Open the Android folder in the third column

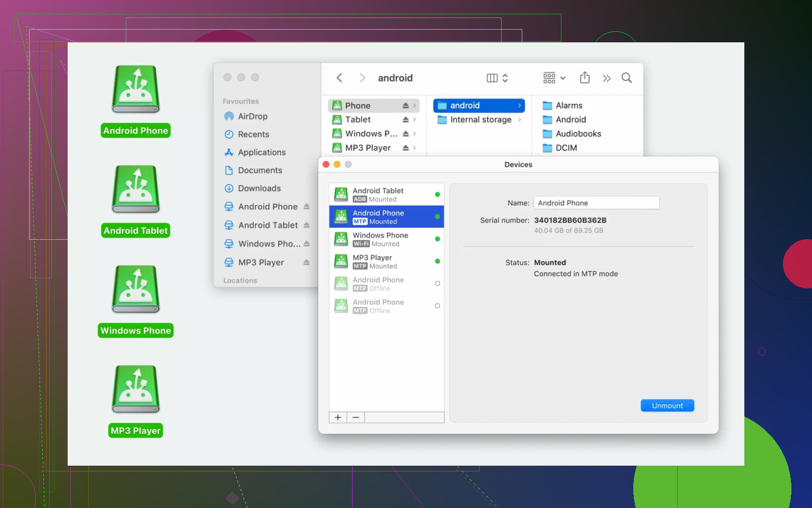pyautogui.click(x=564, y=120)
